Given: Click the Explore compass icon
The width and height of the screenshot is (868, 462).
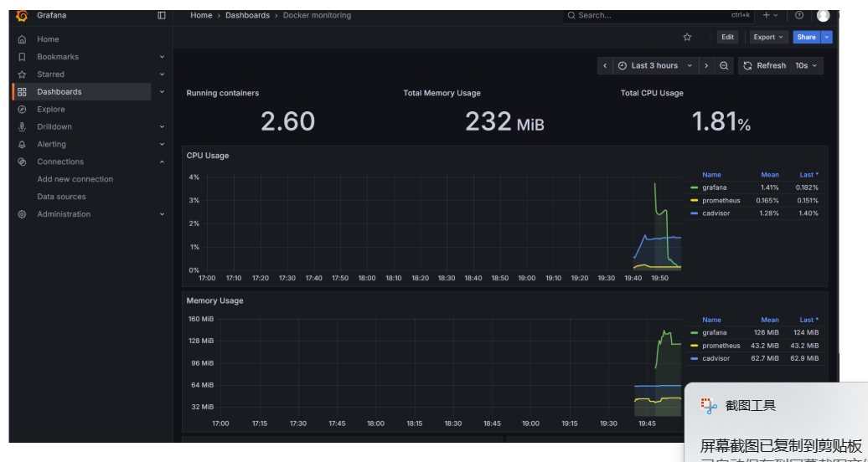Looking at the screenshot, I should click(x=22, y=110).
